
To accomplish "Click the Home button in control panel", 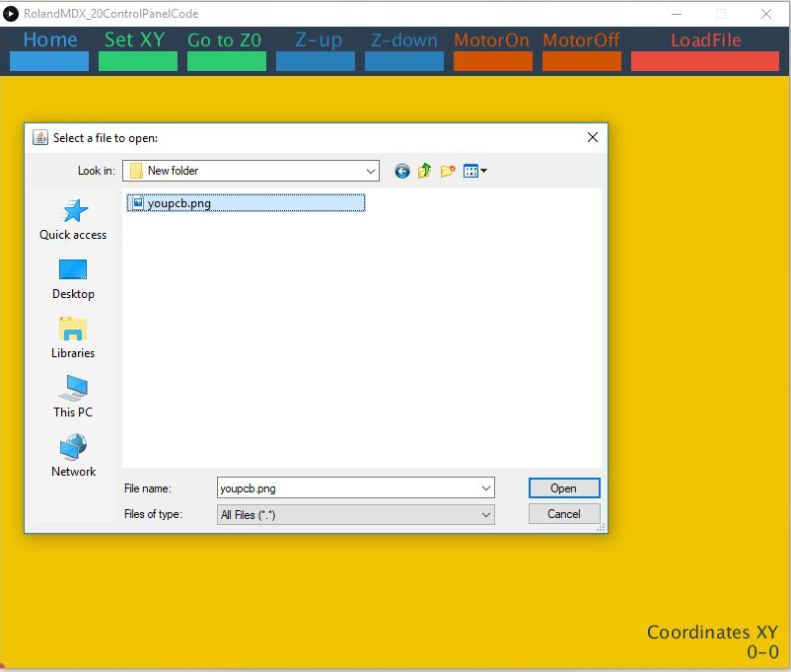I will (x=49, y=60).
